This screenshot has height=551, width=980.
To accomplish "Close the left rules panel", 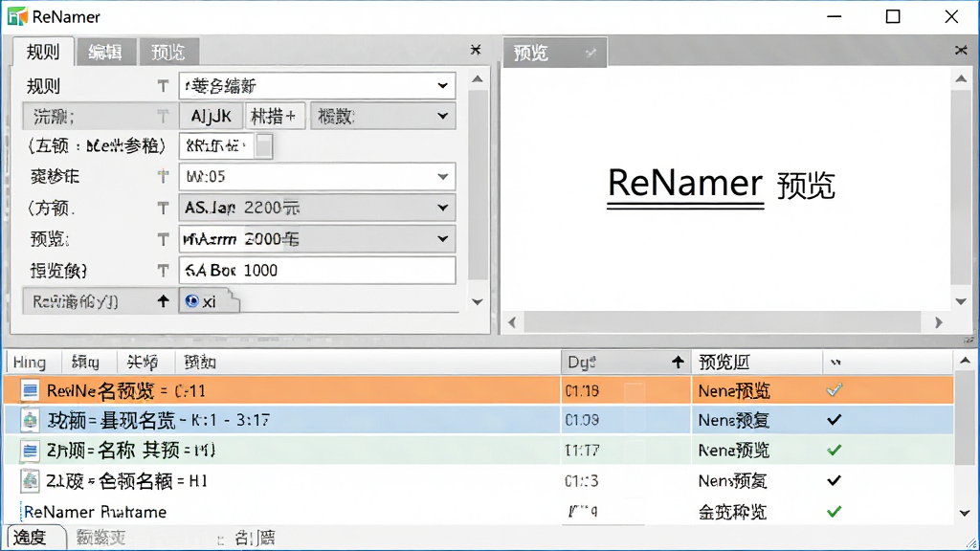I will pyautogui.click(x=476, y=50).
